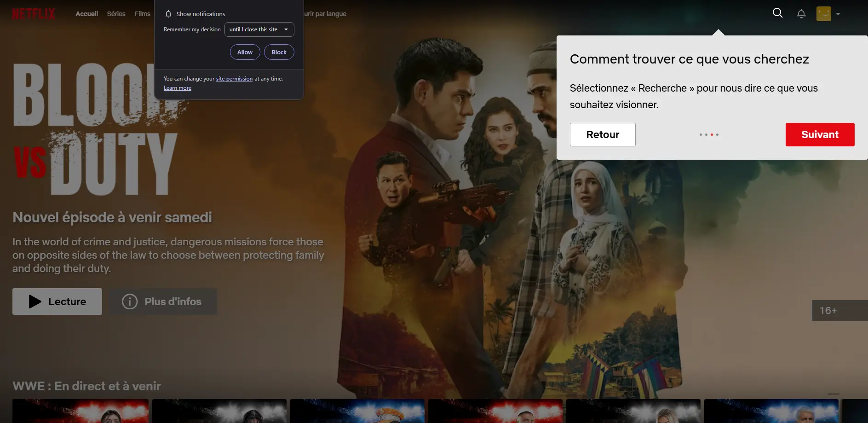Block notifications in the browser prompt
The height and width of the screenshot is (423, 868).
(x=279, y=52)
